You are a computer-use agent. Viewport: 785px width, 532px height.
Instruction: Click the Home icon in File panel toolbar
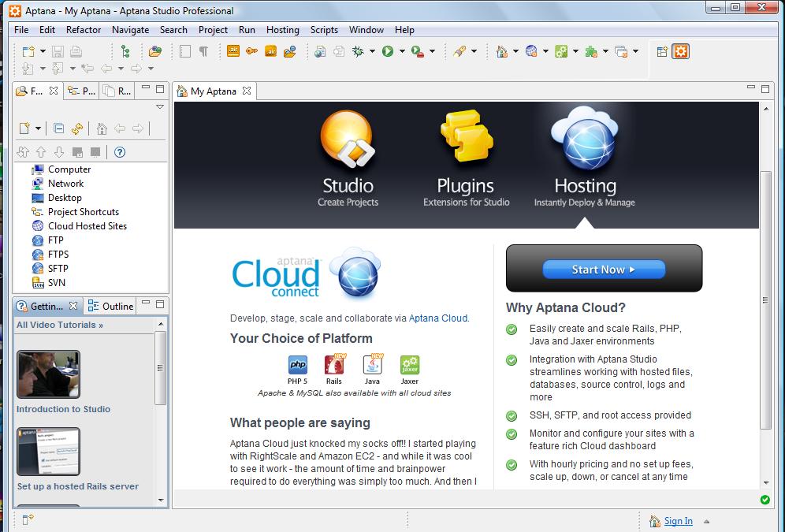point(102,128)
